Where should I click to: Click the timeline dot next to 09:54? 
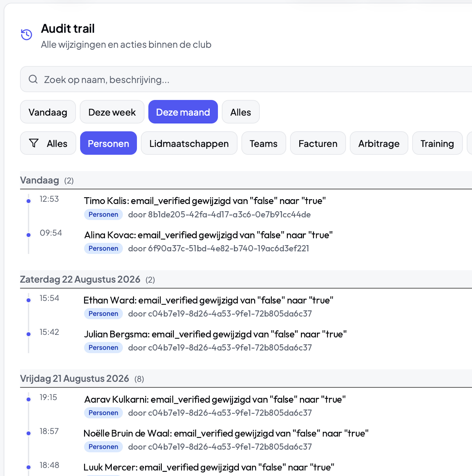(x=28, y=235)
